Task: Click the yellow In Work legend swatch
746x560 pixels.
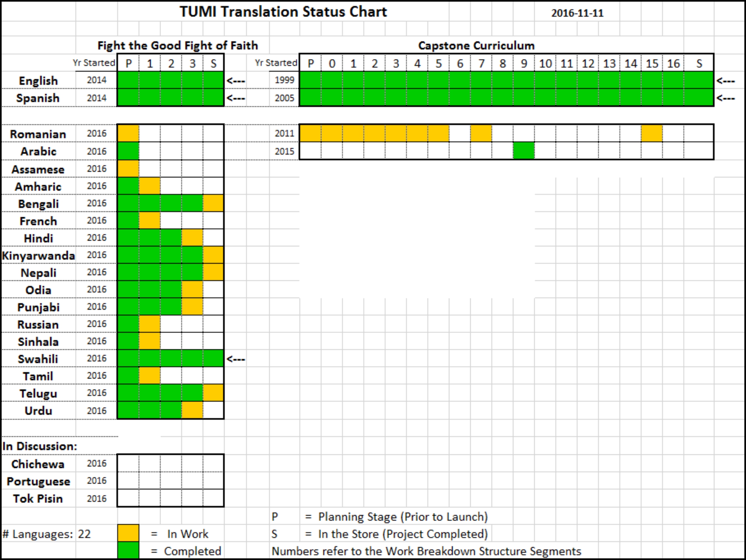Action: tap(128, 533)
